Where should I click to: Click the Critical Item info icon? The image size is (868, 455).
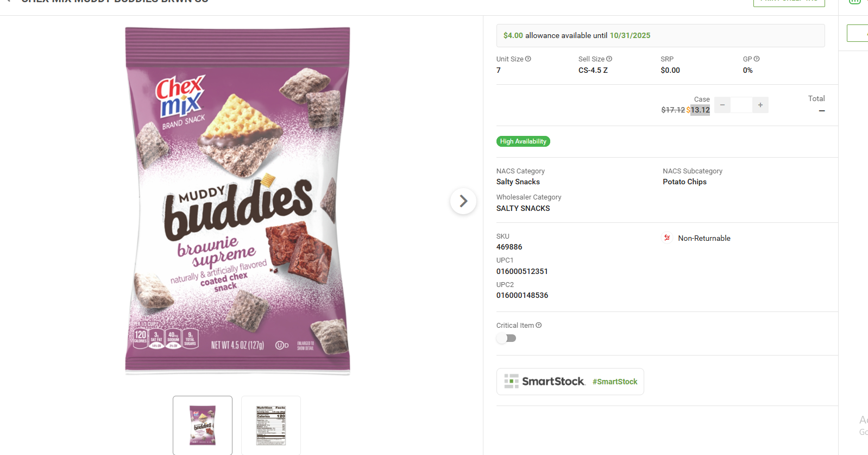539,325
